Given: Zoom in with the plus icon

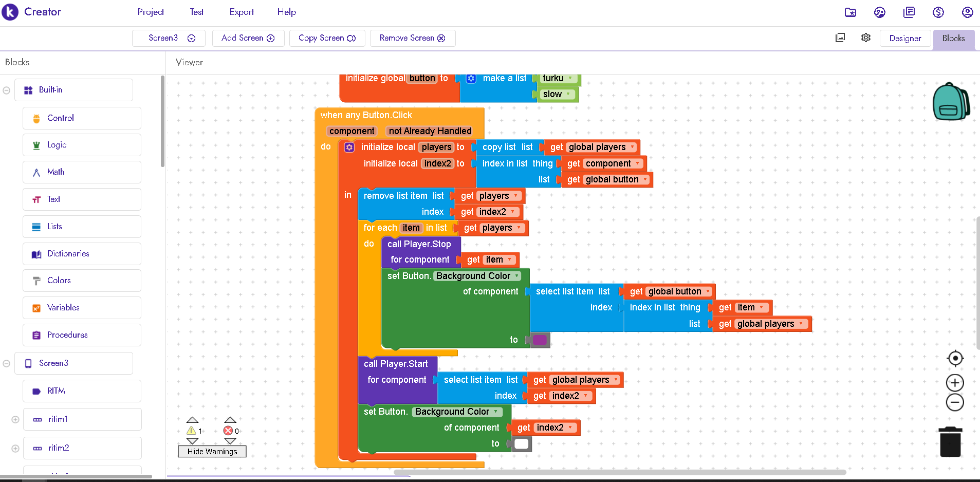Looking at the screenshot, I should pyautogui.click(x=955, y=383).
